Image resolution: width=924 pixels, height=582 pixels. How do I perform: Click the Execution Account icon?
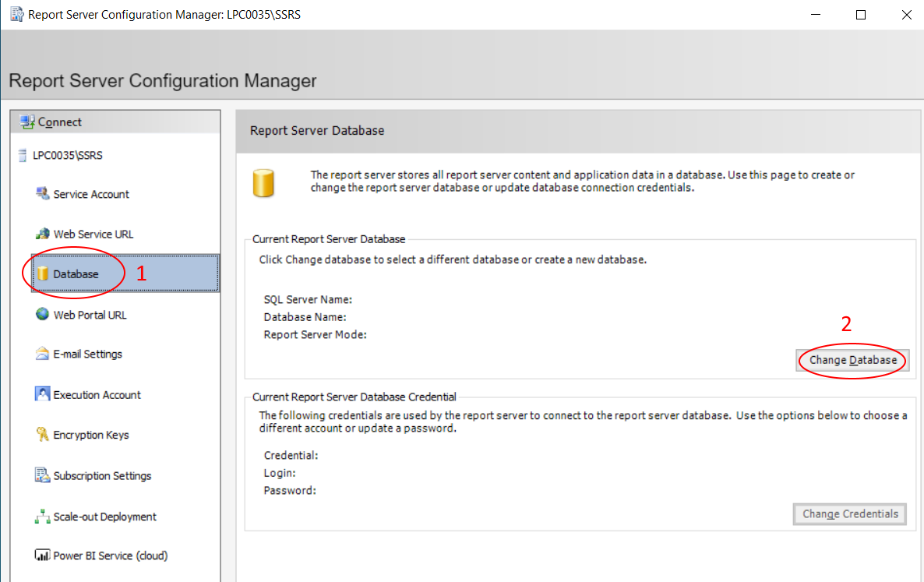coord(42,394)
